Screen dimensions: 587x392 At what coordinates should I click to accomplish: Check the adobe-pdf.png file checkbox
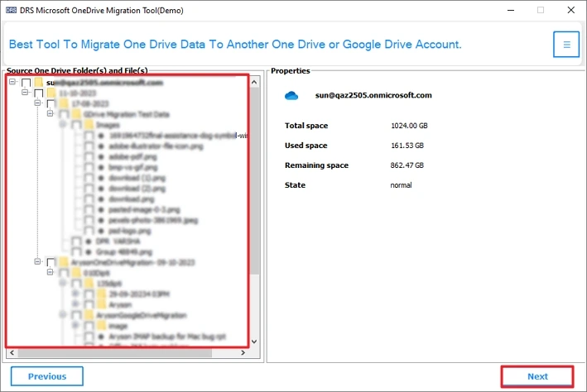[89, 157]
